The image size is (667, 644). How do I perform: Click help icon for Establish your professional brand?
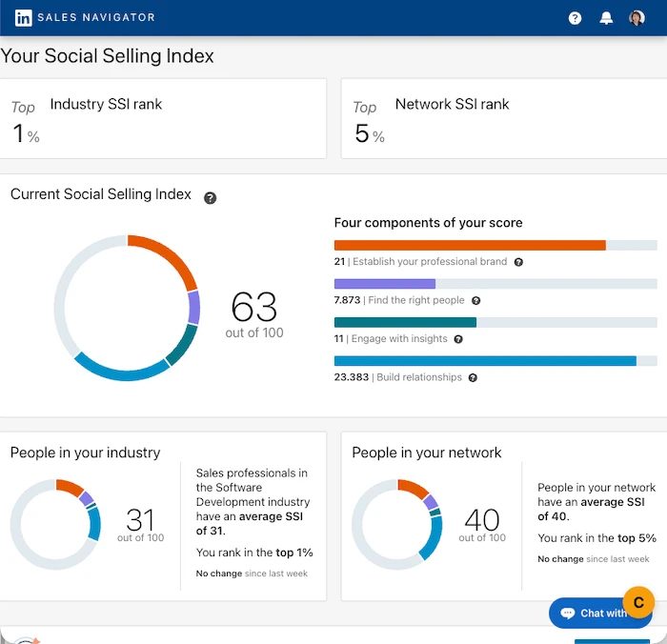518,262
